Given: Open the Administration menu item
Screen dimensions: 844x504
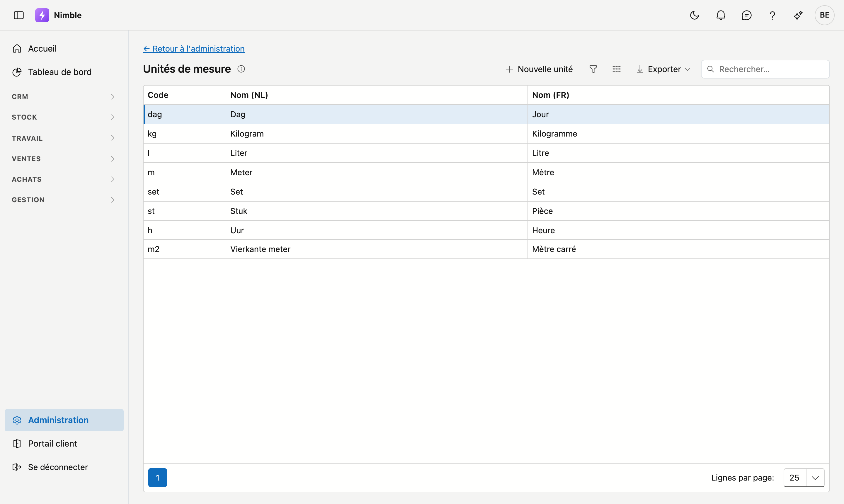Looking at the screenshot, I should click(64, 420).
